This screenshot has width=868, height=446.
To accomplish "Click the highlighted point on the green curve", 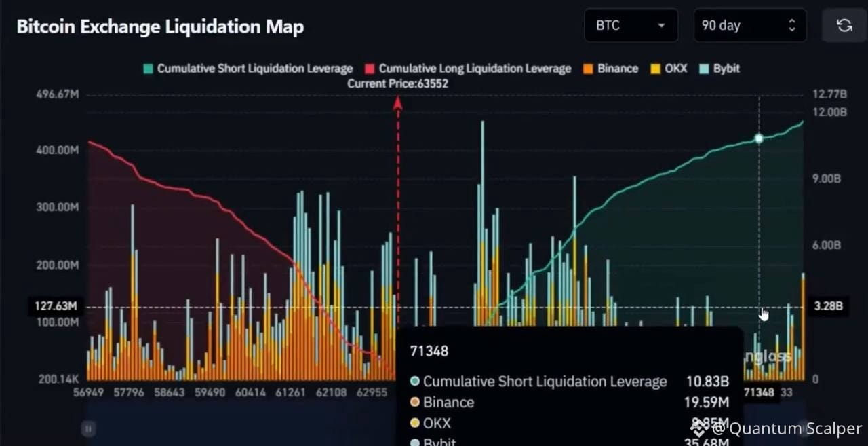I will 759,138.
